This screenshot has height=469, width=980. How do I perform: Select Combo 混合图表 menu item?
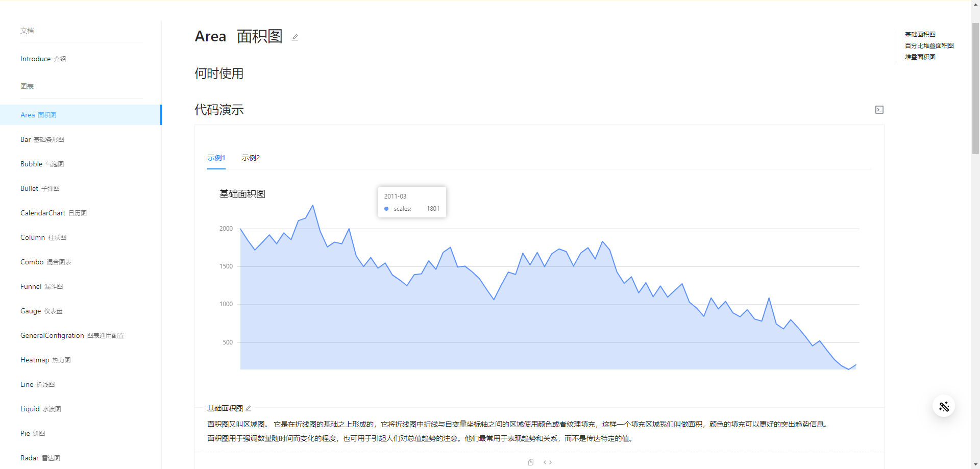click(x=81, y=262)
